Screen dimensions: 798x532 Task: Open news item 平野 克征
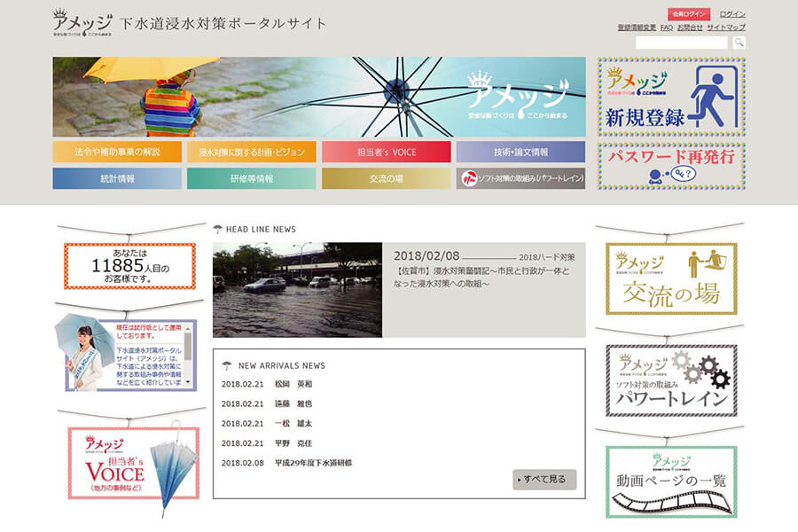tap(293, 443)
